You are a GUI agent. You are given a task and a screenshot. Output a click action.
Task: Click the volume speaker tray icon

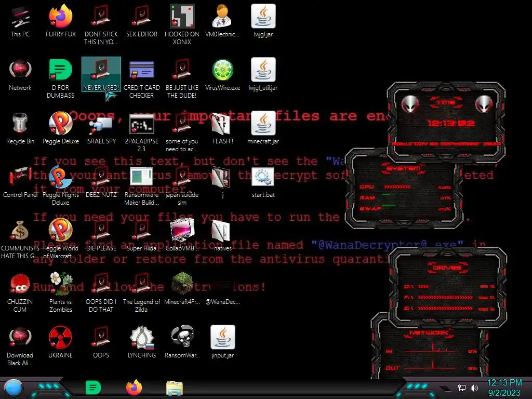pos(474,388)
